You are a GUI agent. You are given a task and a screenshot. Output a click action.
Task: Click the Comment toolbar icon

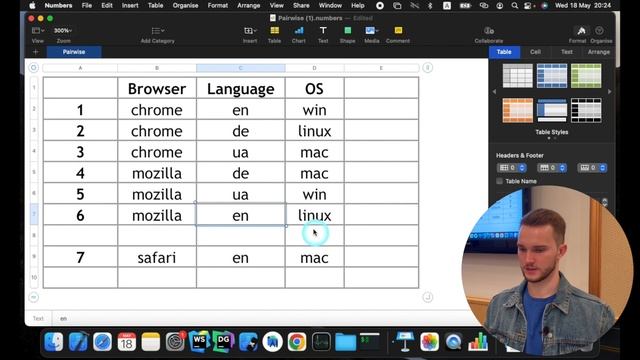(398, 31)
